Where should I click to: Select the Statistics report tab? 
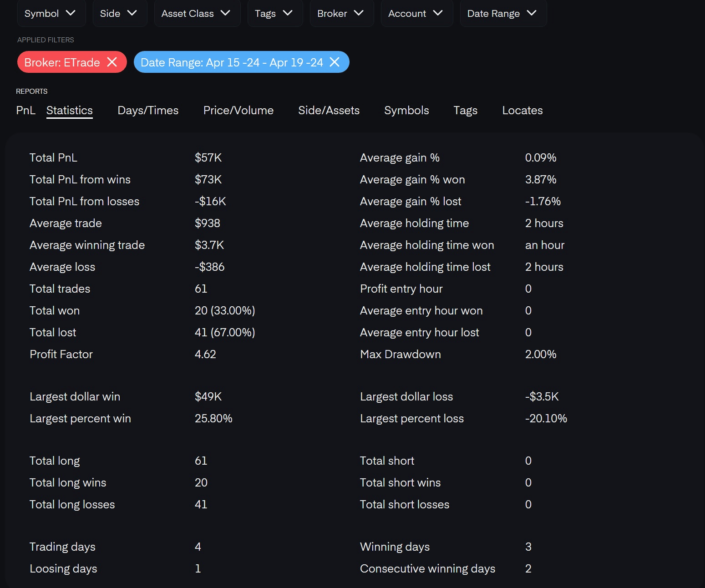[70, 111]
